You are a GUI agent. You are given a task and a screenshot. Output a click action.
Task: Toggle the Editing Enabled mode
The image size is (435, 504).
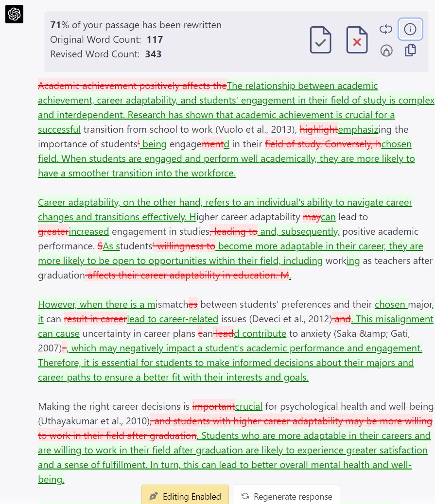[x=185, y=495]
